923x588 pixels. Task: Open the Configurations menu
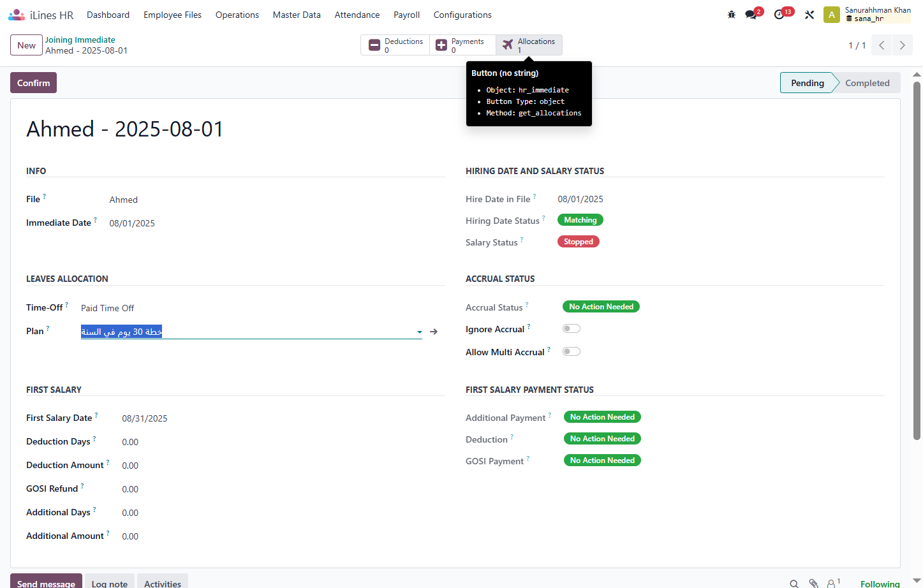[x=462, y=15]
